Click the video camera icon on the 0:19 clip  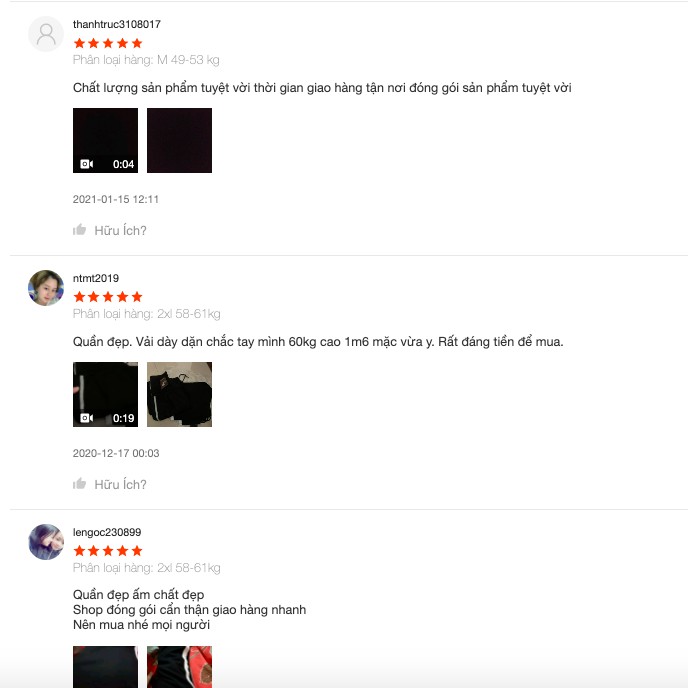tap(86, 418)
